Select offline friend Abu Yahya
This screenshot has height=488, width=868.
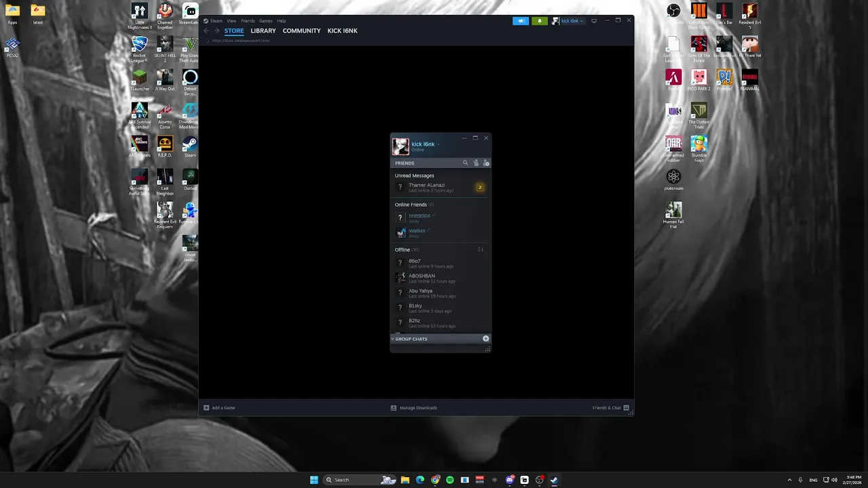click(x=440, y=293)
